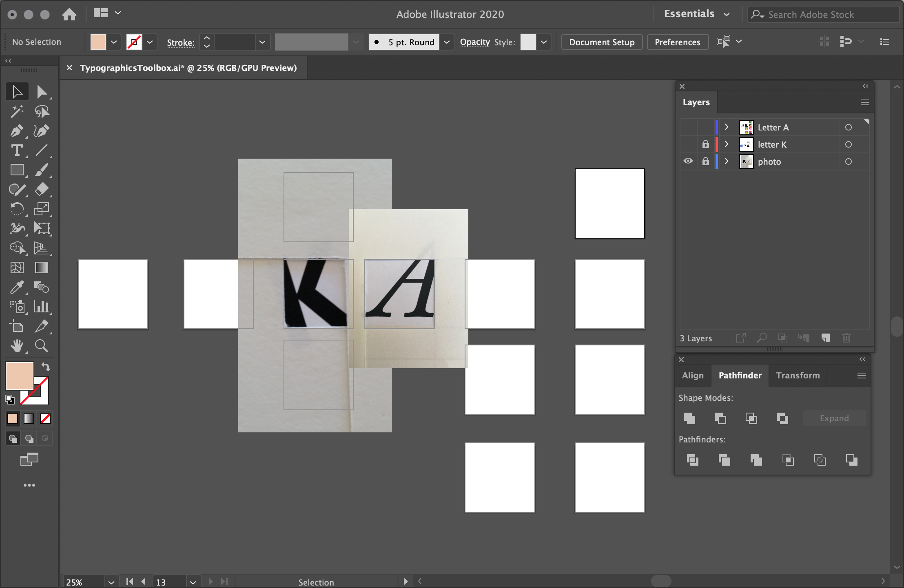Image resolution: width=904 pixels, height=588 pixels.
Task: Select the Pen tool
Action: pos(17,131)
